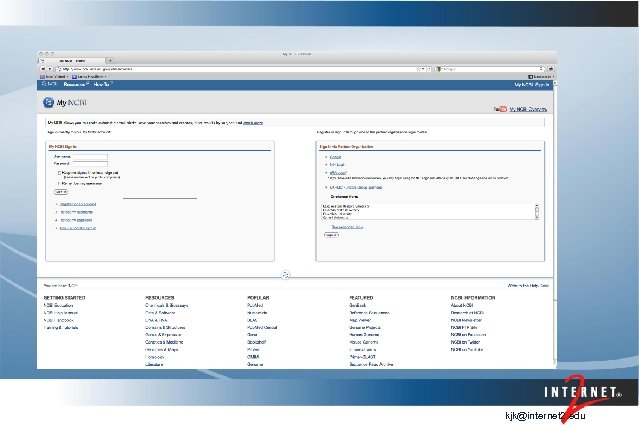Open a new browser tab with plus button
This screenshot has width=639, height=425.
click(x=110, y=61)
